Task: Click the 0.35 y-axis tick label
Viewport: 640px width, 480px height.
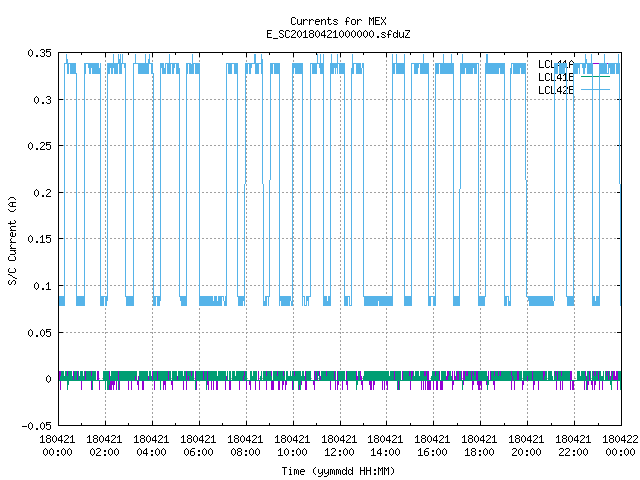Action: [40, 53]
